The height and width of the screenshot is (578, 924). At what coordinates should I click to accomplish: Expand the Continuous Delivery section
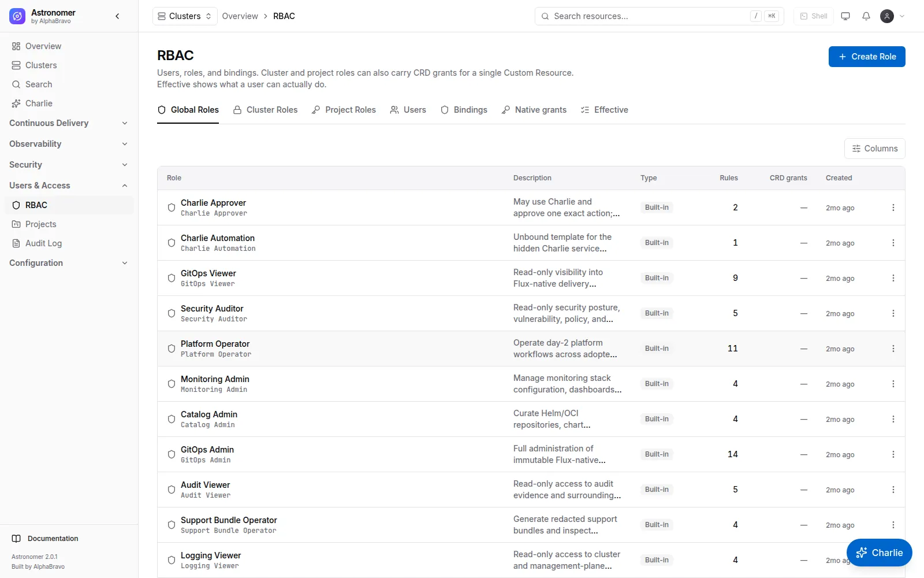[69, 123]
